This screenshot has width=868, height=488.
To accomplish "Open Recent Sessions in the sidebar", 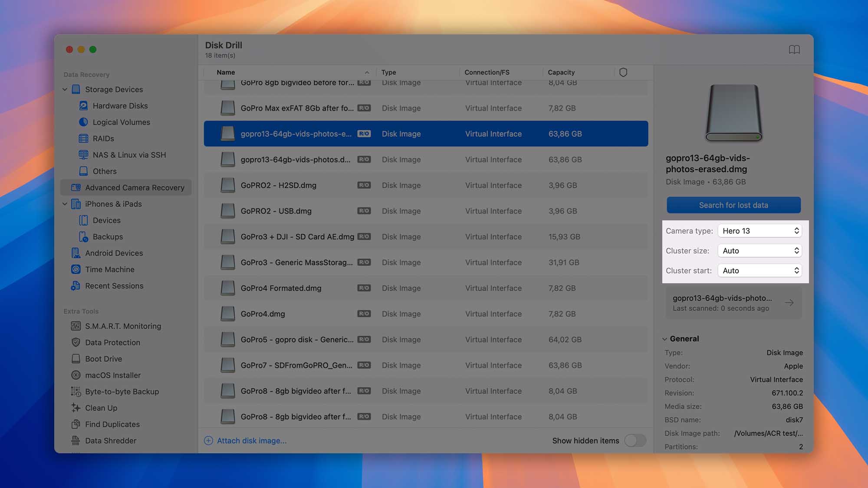I will (x=114, y=286).
